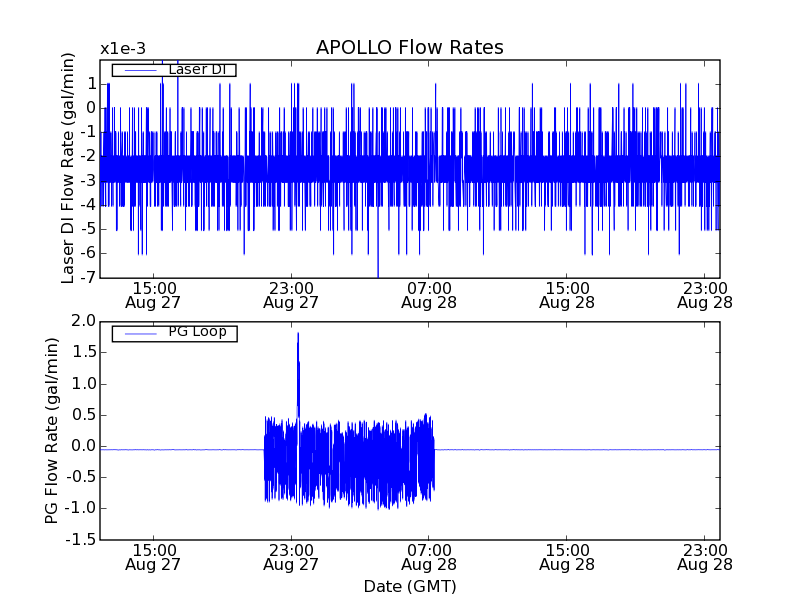Image resolution: width=800 pixels, height=600 pixels.
Task: Click 23:00 Aug 27 tick on upper plot
Action: tap(291, 294)
